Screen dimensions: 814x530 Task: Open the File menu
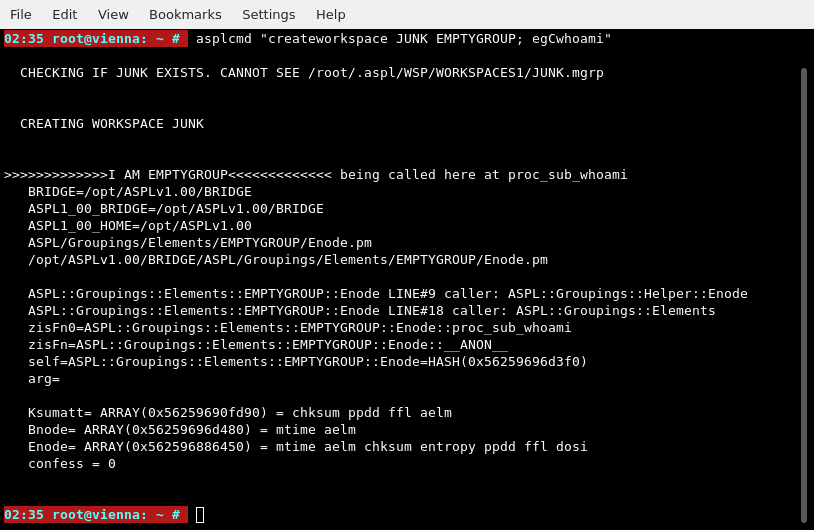[x=21, y=14]
